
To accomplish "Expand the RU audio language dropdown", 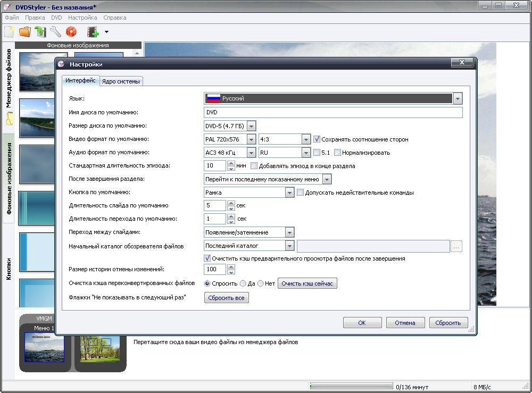I will pyautogui.click(x=306, y=153).
